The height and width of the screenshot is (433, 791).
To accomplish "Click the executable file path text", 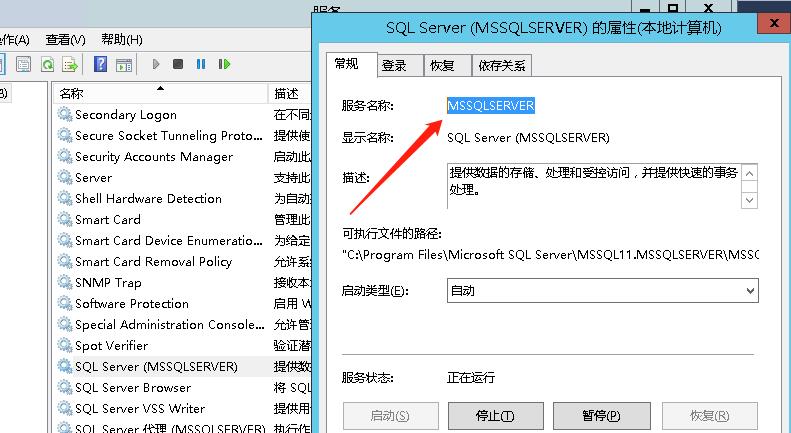I will pos(550,255).
